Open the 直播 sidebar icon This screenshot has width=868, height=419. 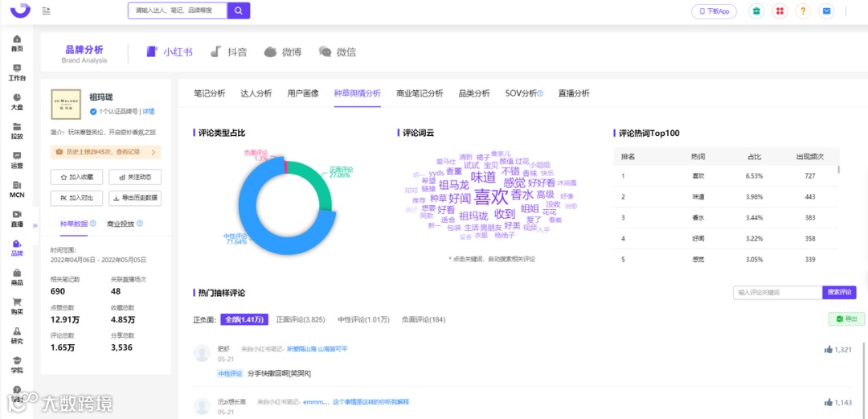click(x=17, y=219)
